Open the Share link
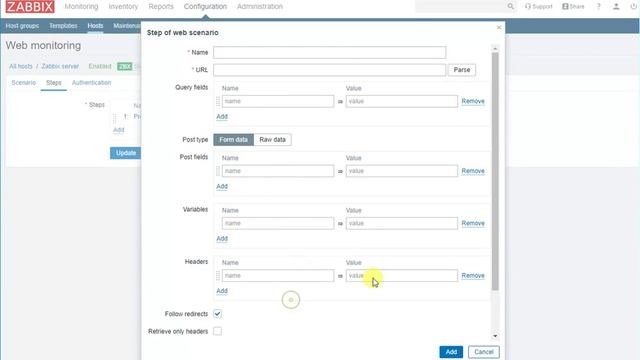The image size is (640, 360). [573, 7]
